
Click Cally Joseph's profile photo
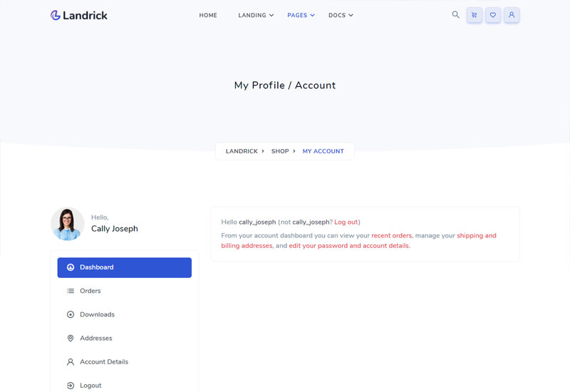coord(68,224)
